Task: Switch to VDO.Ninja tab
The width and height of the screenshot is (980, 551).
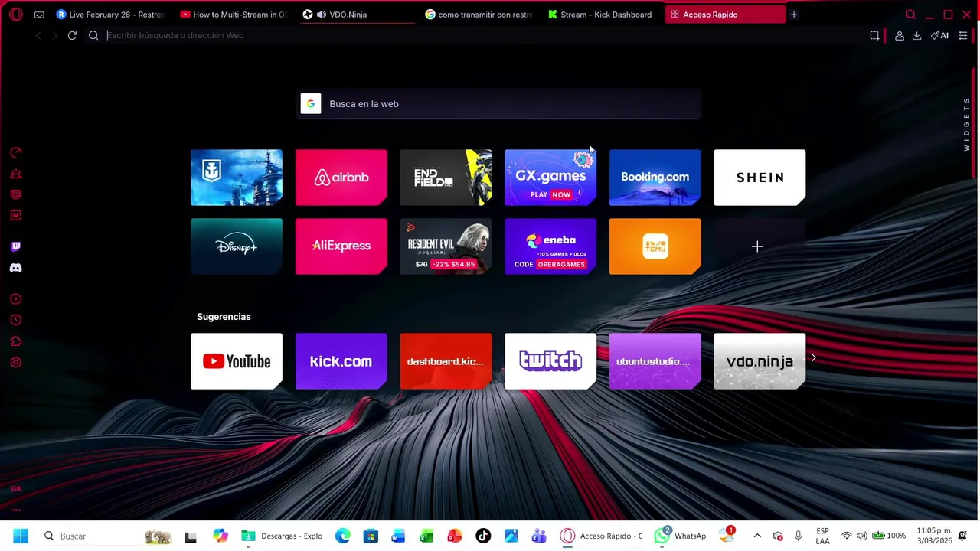Action: point(356,15)
